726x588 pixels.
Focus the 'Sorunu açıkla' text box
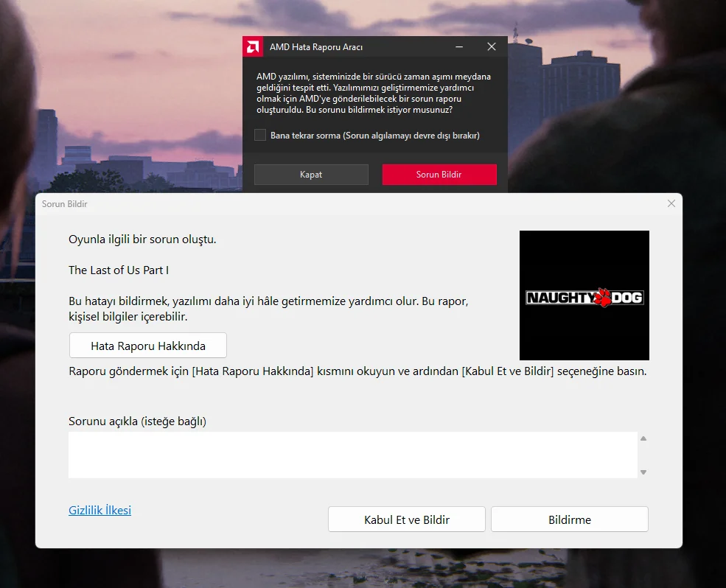click(353, 455)
